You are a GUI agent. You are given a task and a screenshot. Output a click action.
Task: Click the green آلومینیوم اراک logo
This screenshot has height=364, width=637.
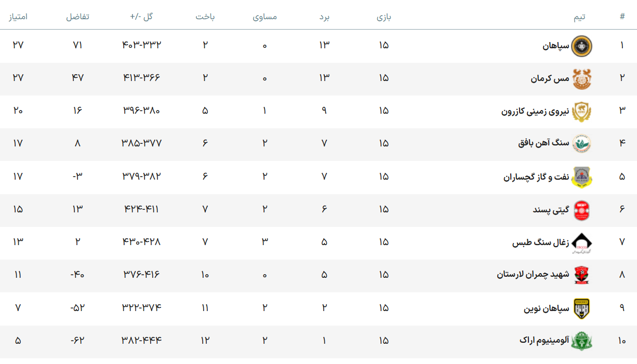582,341
